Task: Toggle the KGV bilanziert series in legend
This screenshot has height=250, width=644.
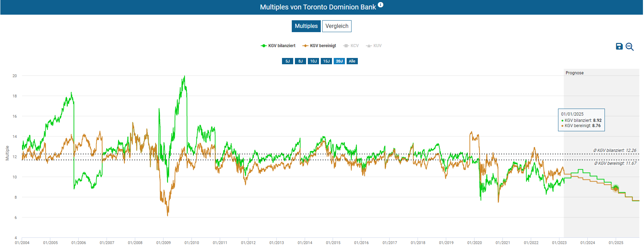Action: point(278,46)
